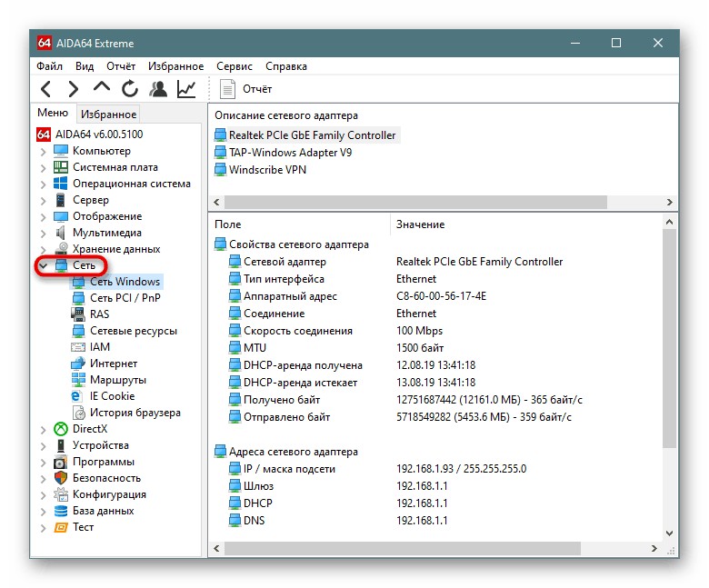
Task: Click the IE Cookie Internet Explorer icon
Action: click(76, 396)
